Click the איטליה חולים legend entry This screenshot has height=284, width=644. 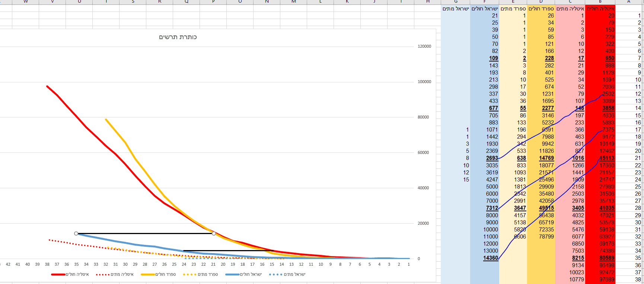click(70, 274)
